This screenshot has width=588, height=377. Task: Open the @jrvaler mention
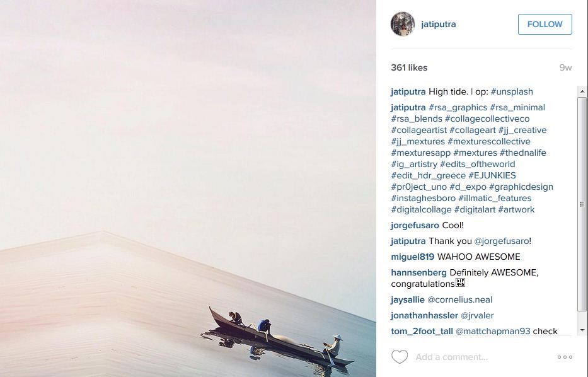pyautogui.click(x=477, y=315)
